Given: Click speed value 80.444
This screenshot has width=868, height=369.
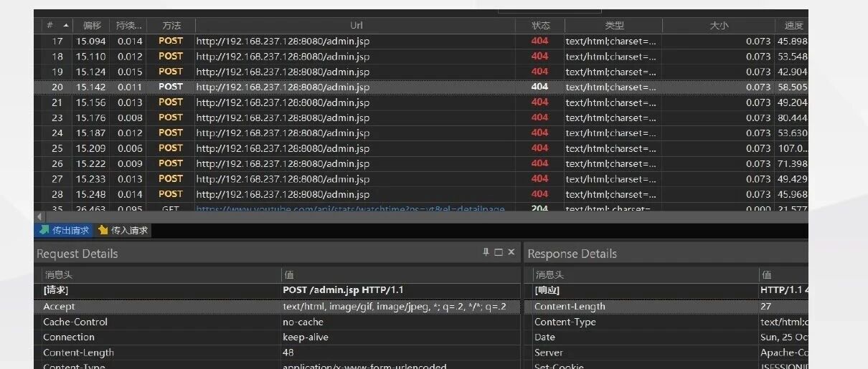Looking at the screenshot, I should coord(792,118).
